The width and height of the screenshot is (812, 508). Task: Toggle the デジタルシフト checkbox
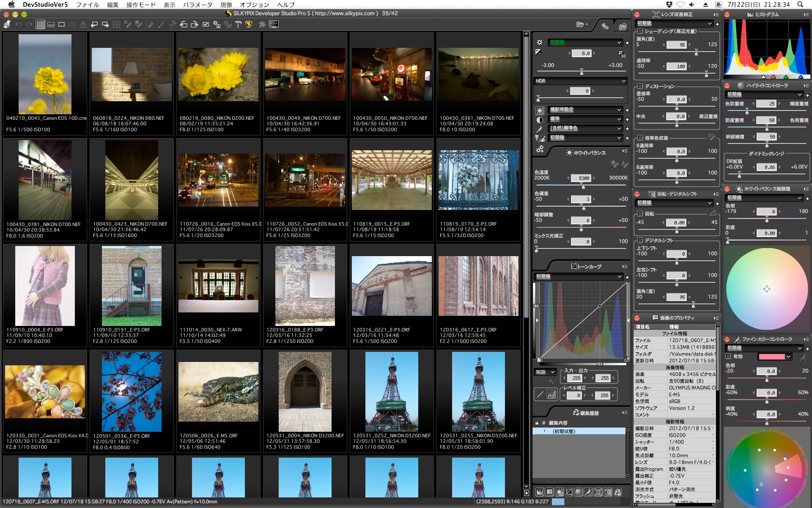tap(640, 240)
